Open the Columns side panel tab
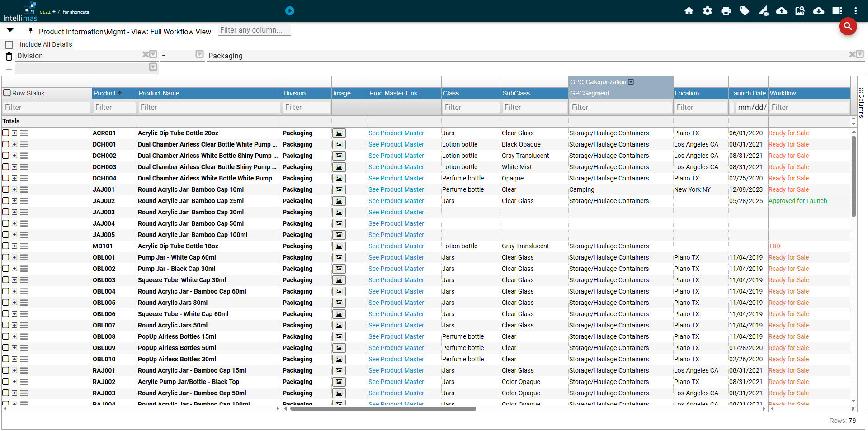Viewport: 868px width, 431px height. pos(861,103)
